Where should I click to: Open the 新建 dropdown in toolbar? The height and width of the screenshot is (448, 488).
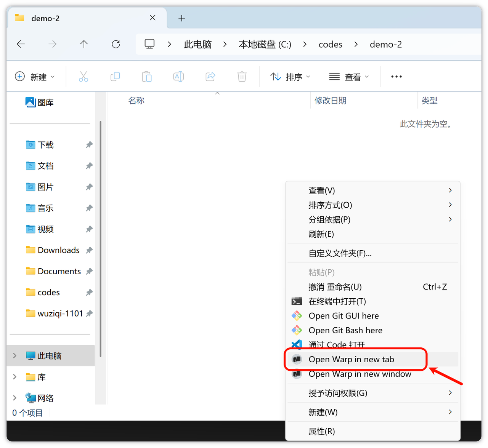(x=35, y=77)
